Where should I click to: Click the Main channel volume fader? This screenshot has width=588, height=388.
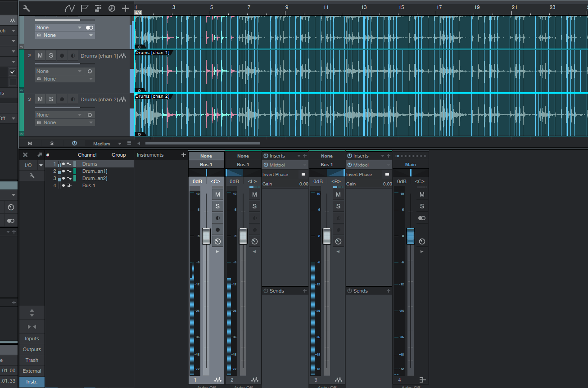[411, 236]
